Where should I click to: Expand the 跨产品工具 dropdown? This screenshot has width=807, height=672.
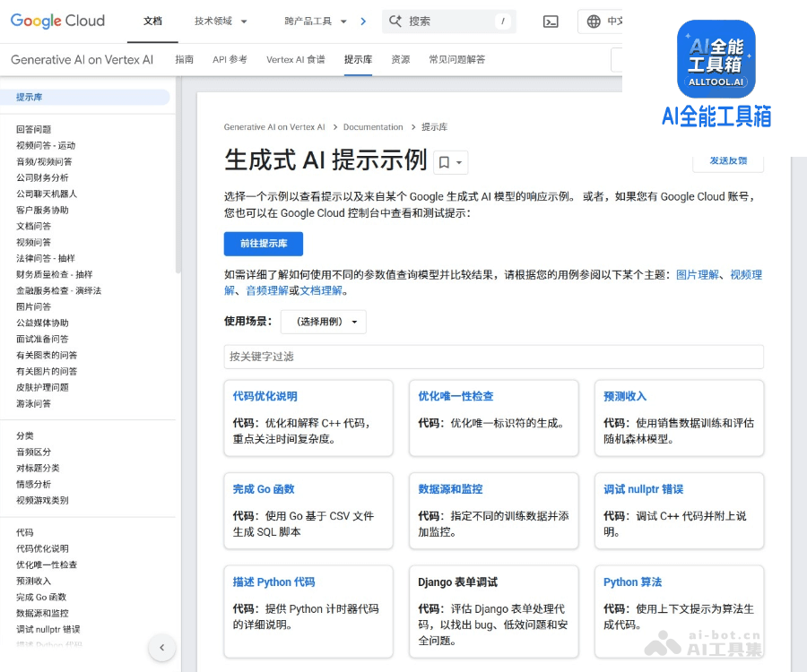click(316, 22)
